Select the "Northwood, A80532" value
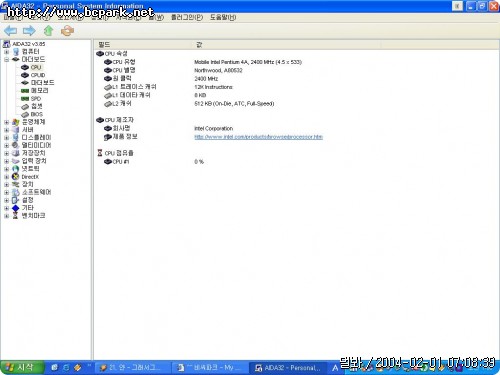The width and height of the screenshot is (500, 375). pyautogui.click(x=218, y=70)
